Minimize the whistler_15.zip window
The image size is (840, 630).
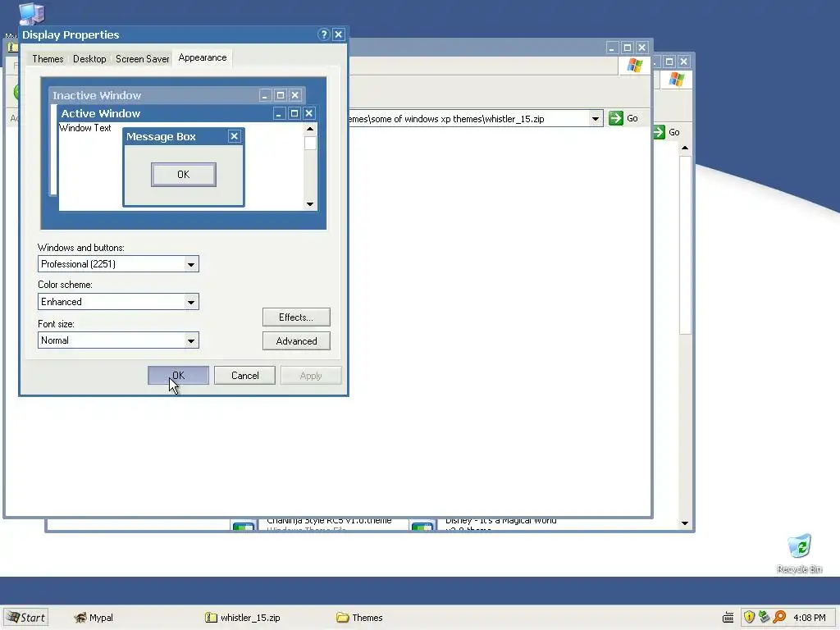coord(612,48)
